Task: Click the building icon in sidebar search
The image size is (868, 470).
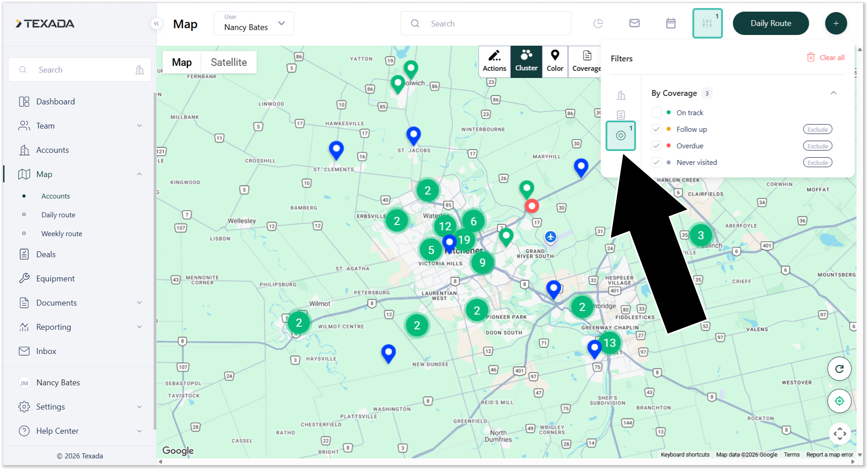Action: [x=140, y=70]
